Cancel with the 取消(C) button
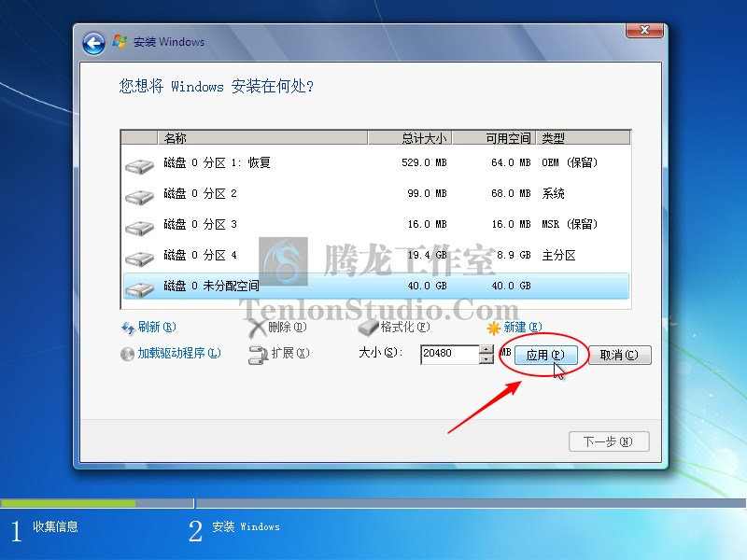Image resolution: width=747 pixels, height=560 pixels. coord(619,356)
